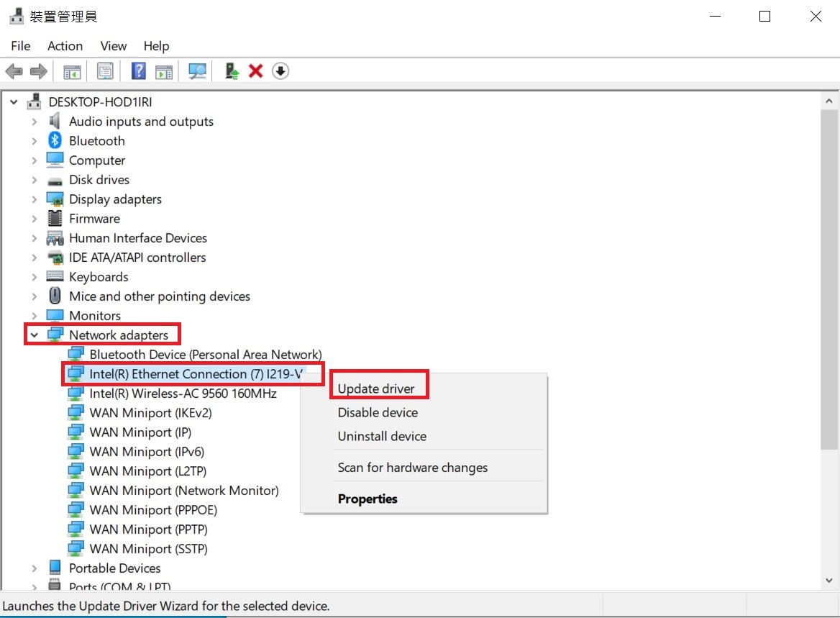Viewport: 840px width, 618px height.
Task: Click the Properties toolbar icon
Action: pos(106,71)
